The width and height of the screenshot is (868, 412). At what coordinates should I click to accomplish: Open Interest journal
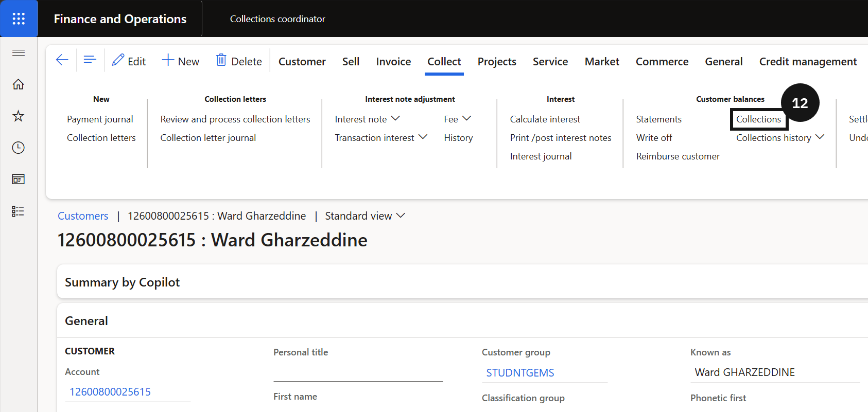[541, 156]
